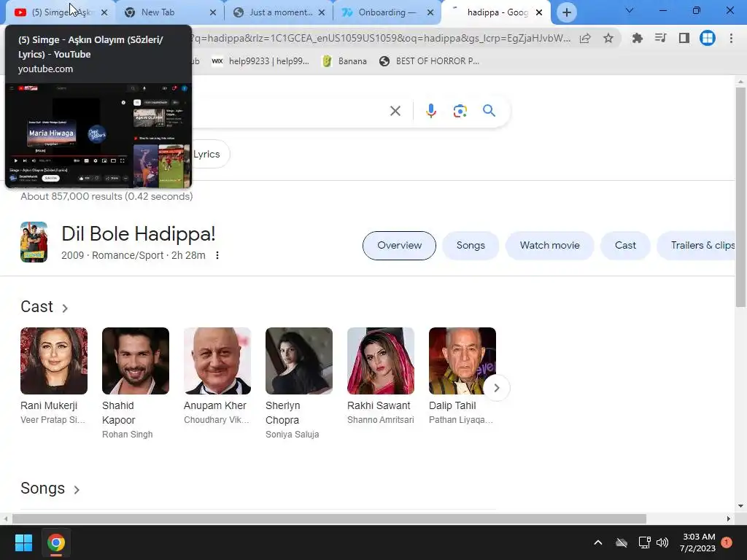The image size is (747, 560).
Task: Open the media control icon
Action: point(660,38)
